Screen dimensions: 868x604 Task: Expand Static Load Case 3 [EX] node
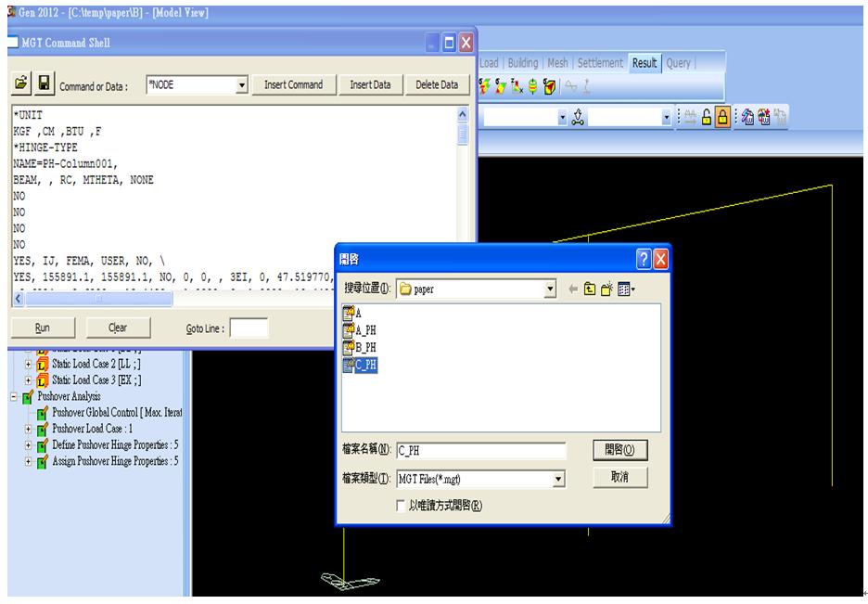[28, 380]
